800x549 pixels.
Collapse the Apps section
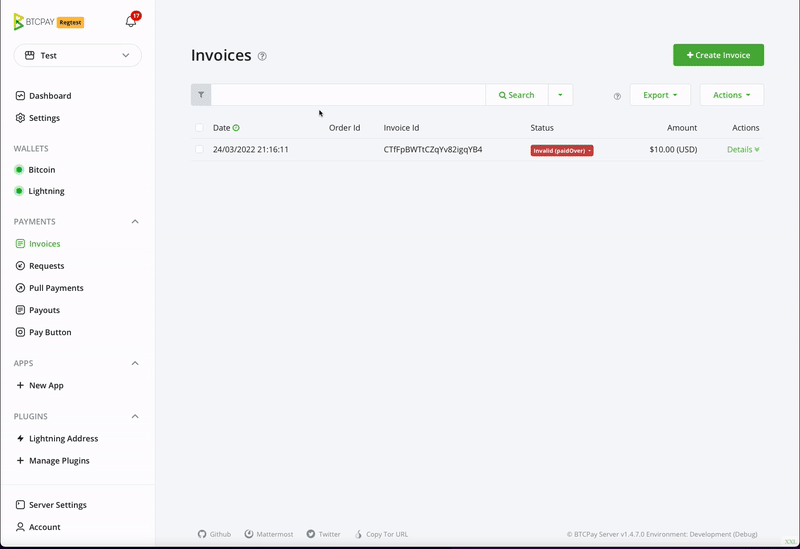click(135, 363)
